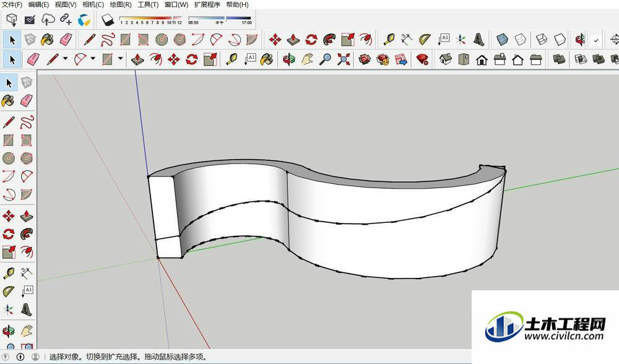Expand the Line pencil tool dropdown arrow
Screen dimensions: 619x364
[65, 59]
